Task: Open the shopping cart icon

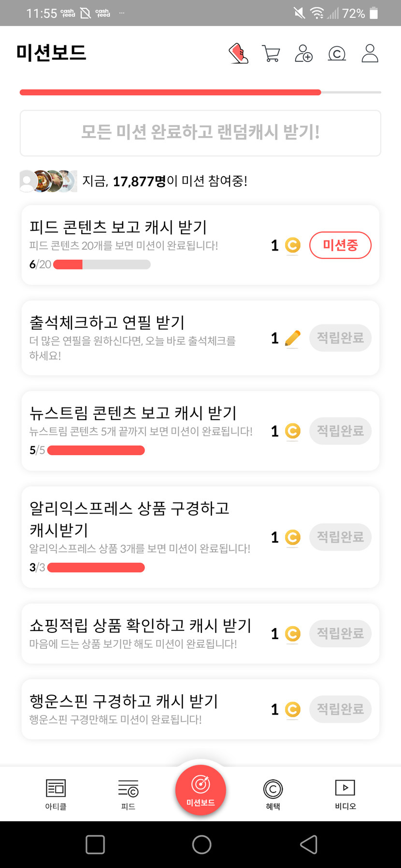Action: 271,53
